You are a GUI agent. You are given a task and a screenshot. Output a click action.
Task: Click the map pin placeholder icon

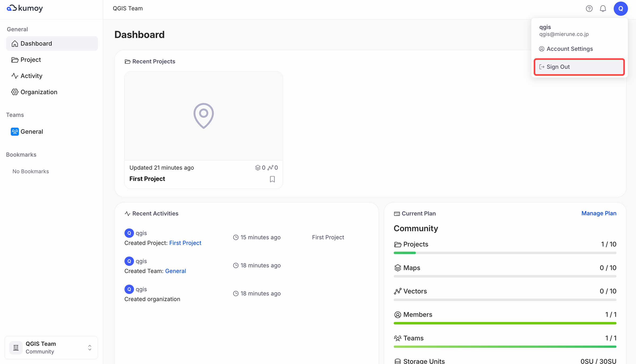pos(204,116)
